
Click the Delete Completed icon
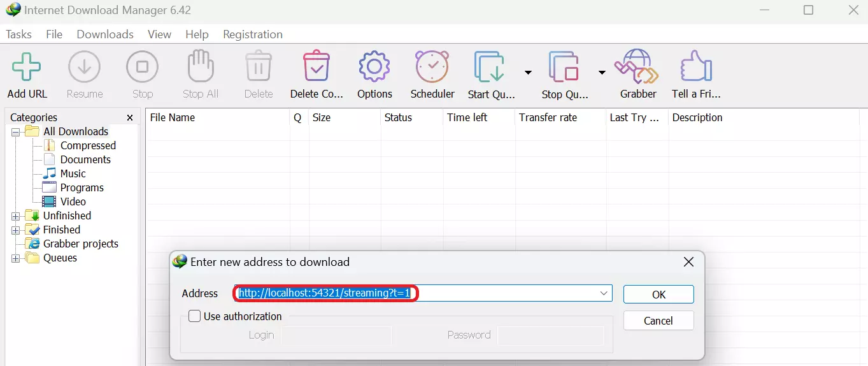point(317,66)
